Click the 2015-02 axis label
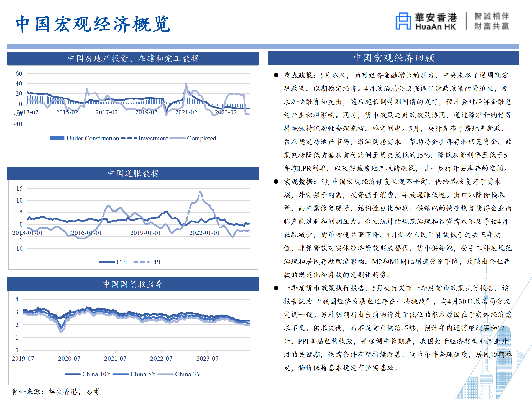 coord(67,112)
